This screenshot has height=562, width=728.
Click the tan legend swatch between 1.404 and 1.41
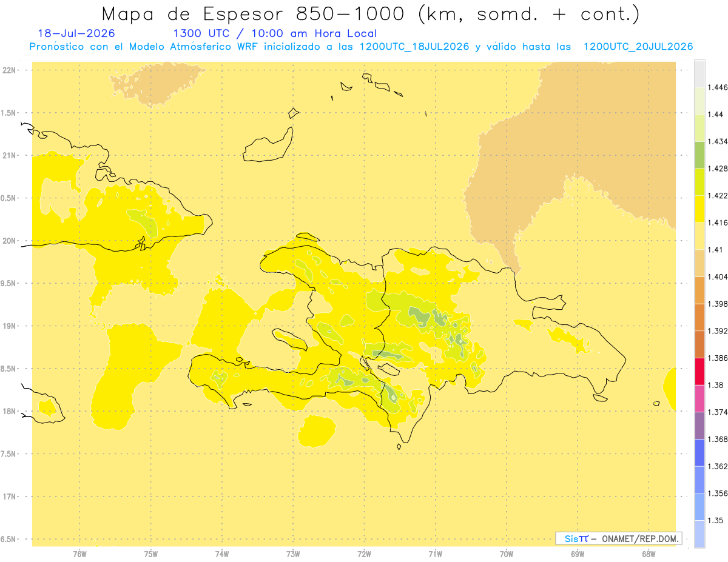click(x=699, y=263)
